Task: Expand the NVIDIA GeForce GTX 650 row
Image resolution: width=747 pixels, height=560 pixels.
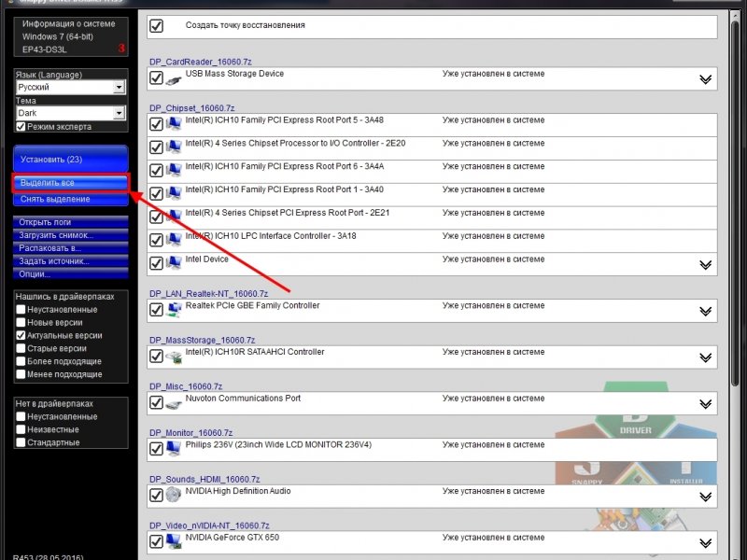Action: point(706,543)
